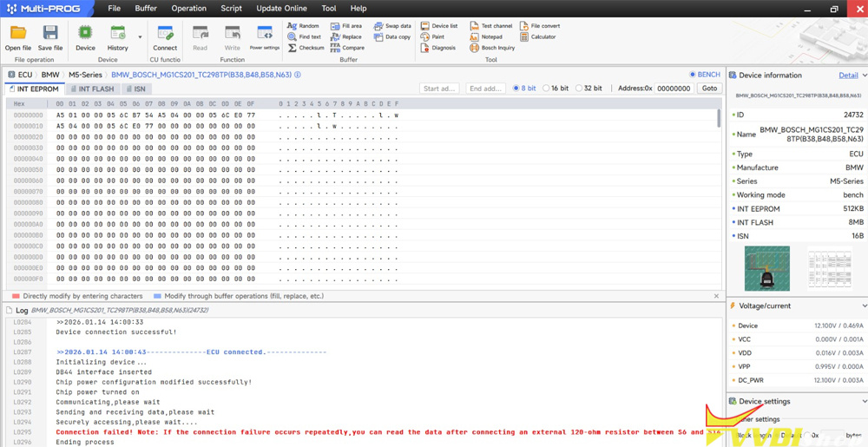Open the Compare buffer tool
Image resolution: width=868 pixels, height=447 pixels.
[346, 48]
